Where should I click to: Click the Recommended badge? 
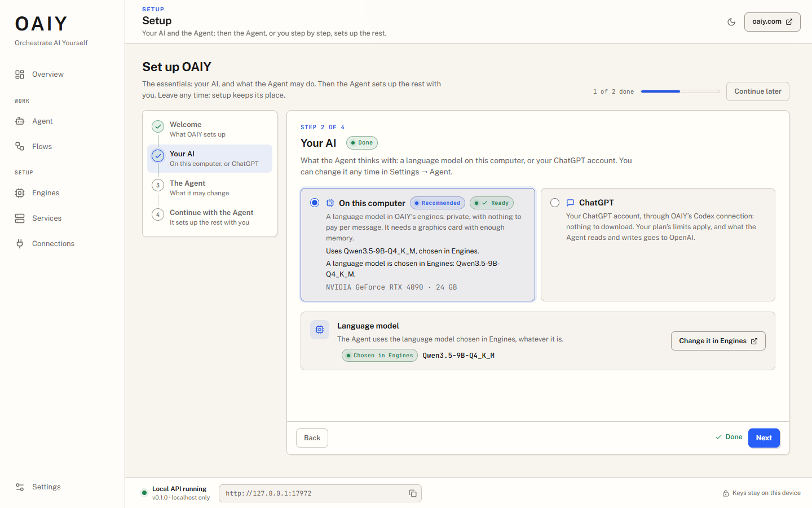coord(438,203)
